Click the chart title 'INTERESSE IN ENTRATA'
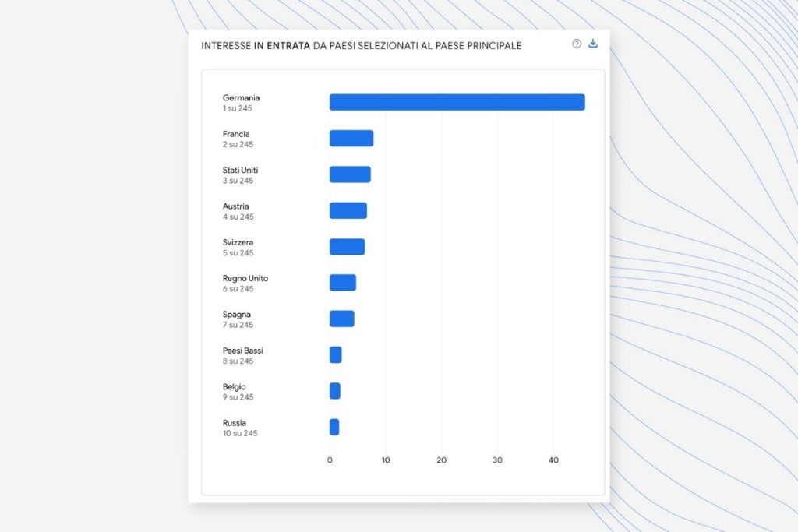The height and width of the screenshot is (532, 798). tap(256, 46)
